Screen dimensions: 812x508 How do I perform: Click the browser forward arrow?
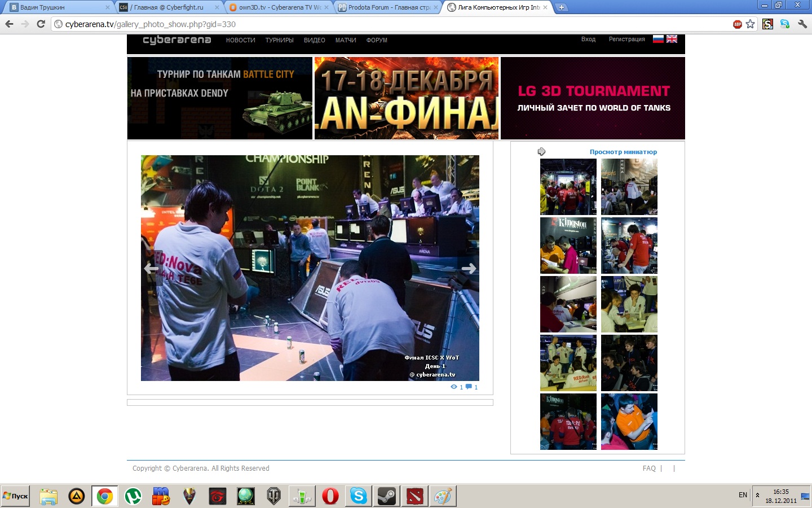[x=25, y=24]
